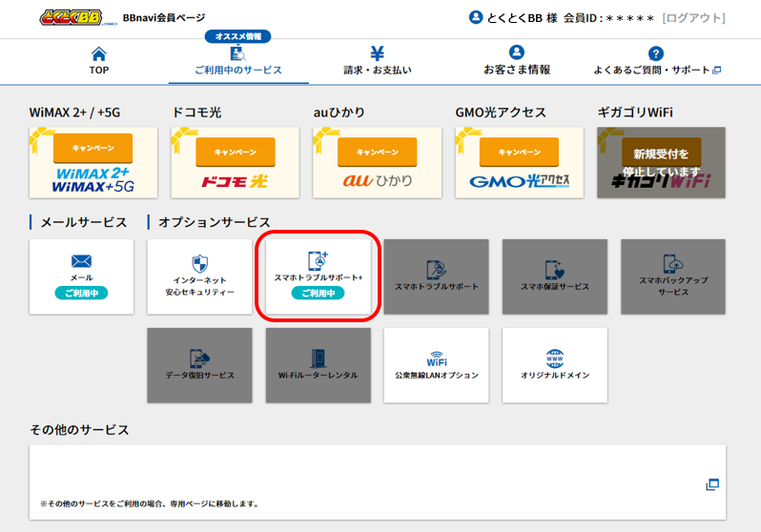
Task: Open 請求・お支払い yen menu
Action: click(377, 61)
